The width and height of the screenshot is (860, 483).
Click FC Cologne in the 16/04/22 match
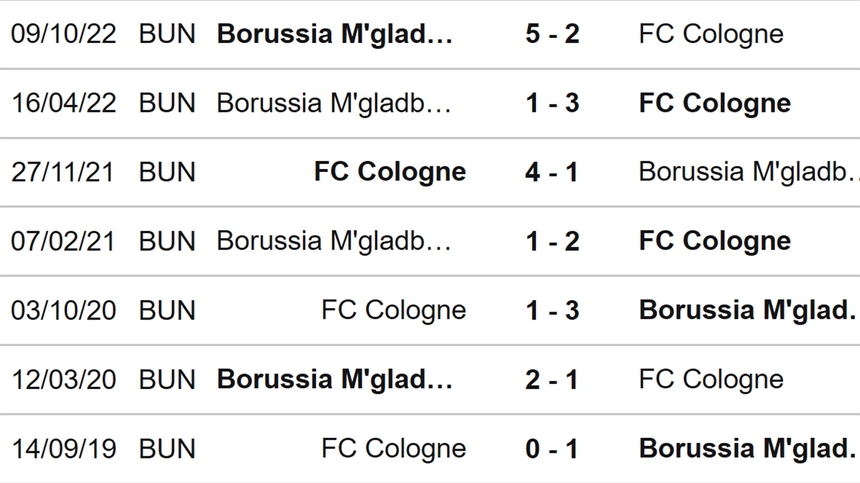[x=714, y=103]
